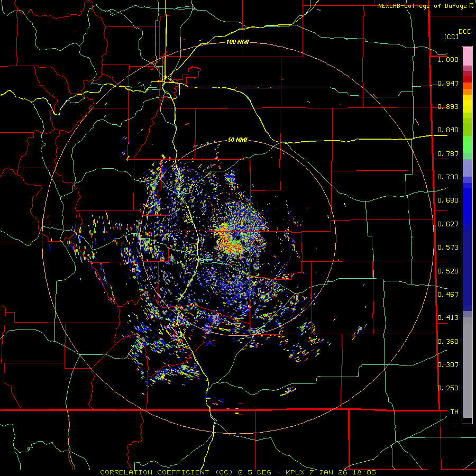
Task: Click the 0.893 scale value
Action: coord(448,106)
